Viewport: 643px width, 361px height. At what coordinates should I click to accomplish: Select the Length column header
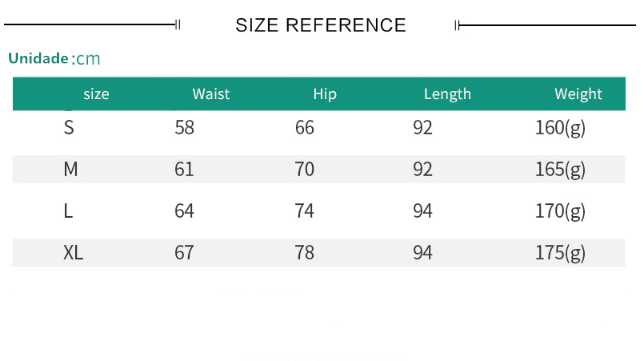point(447,94)
